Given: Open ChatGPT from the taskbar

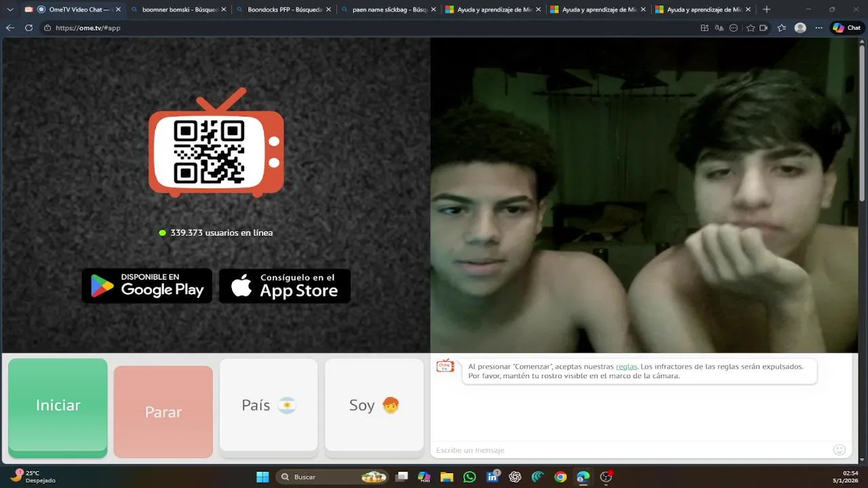Looking at the screenshot, I should pyautogui.click(x=515, y=477).
